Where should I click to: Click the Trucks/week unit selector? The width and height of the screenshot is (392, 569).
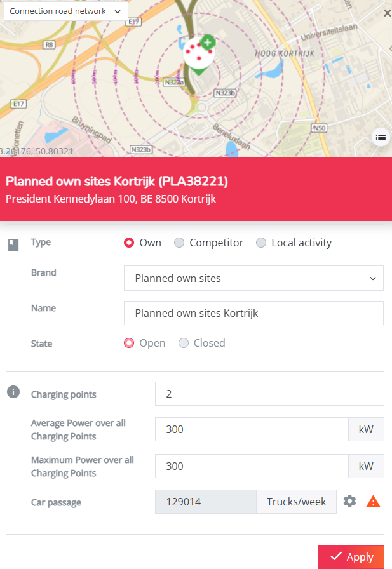tap(296, 502)
